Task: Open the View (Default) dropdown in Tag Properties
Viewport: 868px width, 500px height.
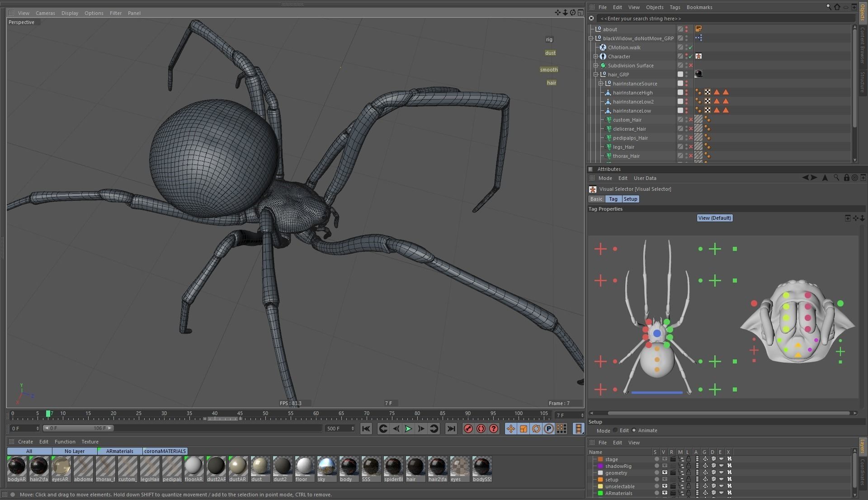Action: click(714, 218)
